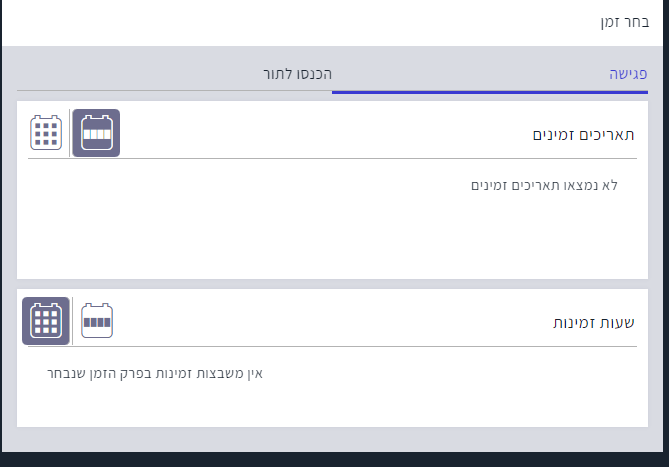Click empty space in available dates panel
Image resolution: width=669 pixels, height=467 pixels.
click(x=300, y=235)
